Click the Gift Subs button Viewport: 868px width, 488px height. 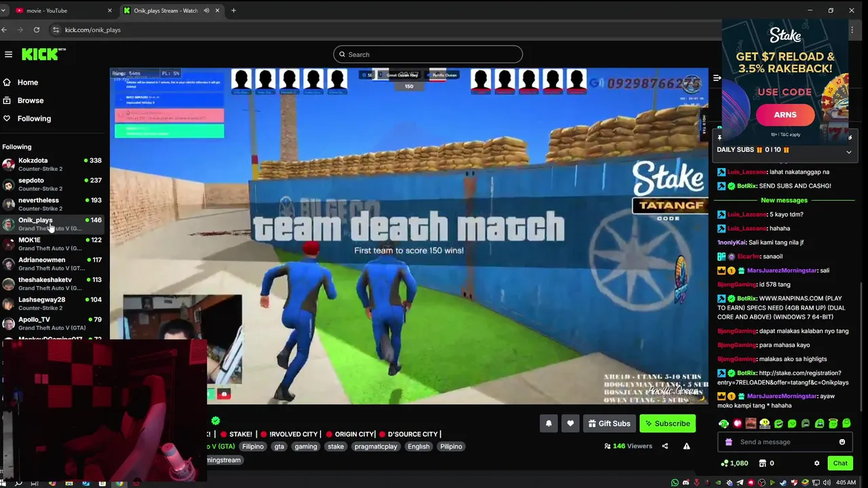[x=609, y=424]
